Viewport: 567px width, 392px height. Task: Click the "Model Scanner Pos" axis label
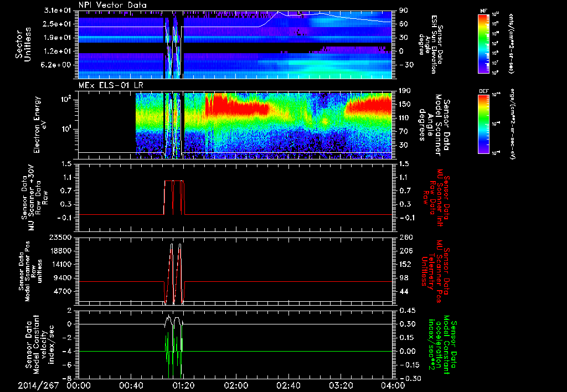[x=27, y=271]
